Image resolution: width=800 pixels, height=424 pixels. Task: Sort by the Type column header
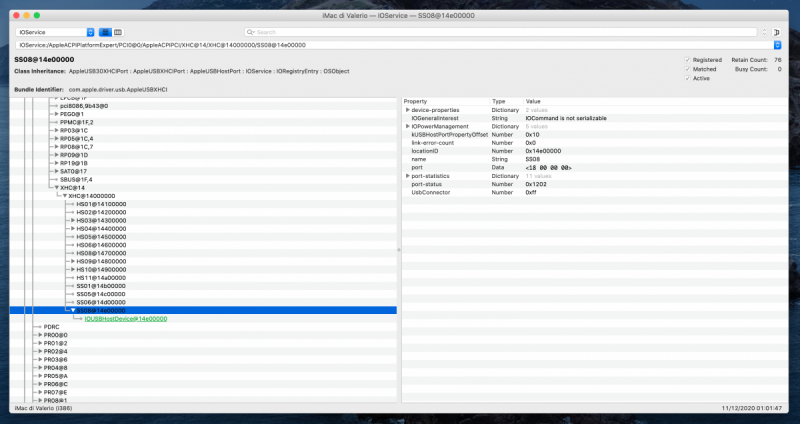tap(506, 102)
